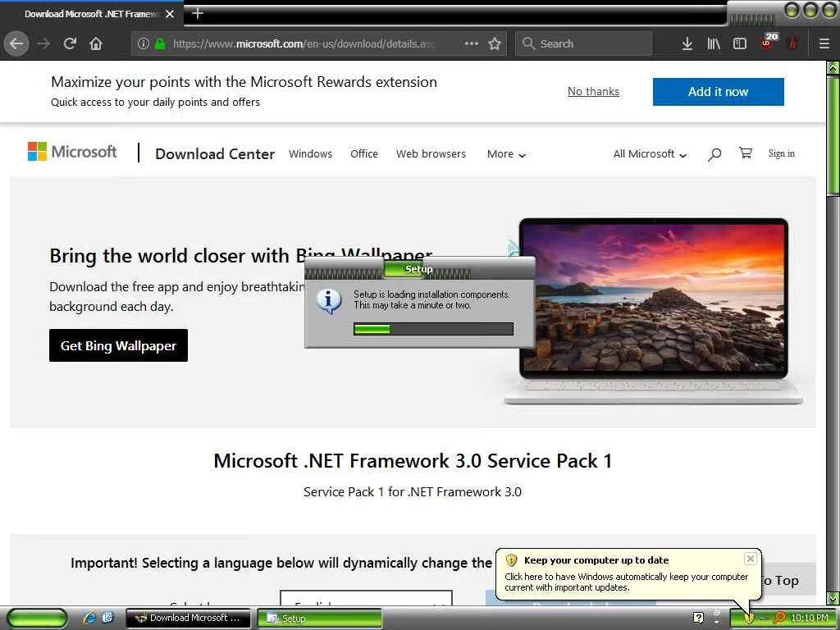Open the Office navigation item

click(363, 153)
